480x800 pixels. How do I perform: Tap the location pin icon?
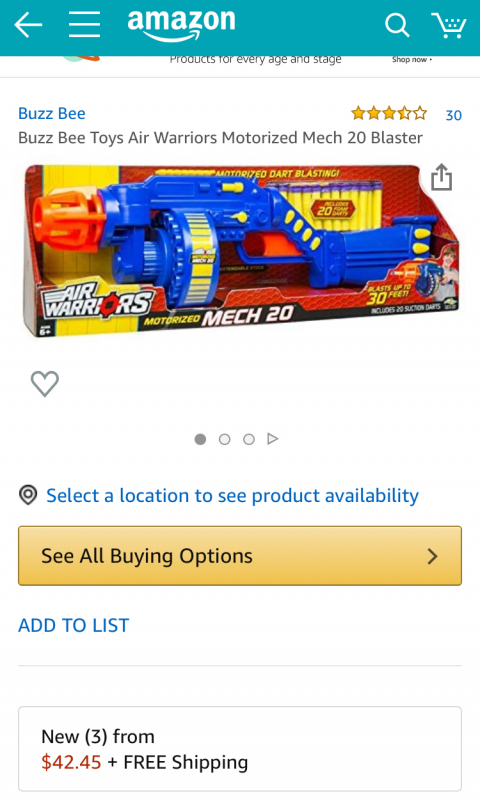(x=28, y=495)
